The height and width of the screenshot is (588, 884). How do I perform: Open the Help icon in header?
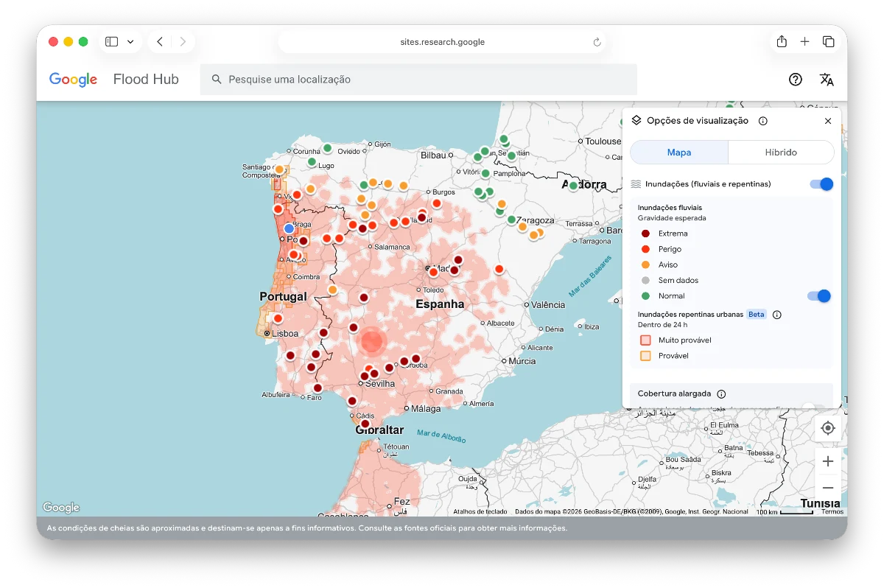(x=796, y=80)
